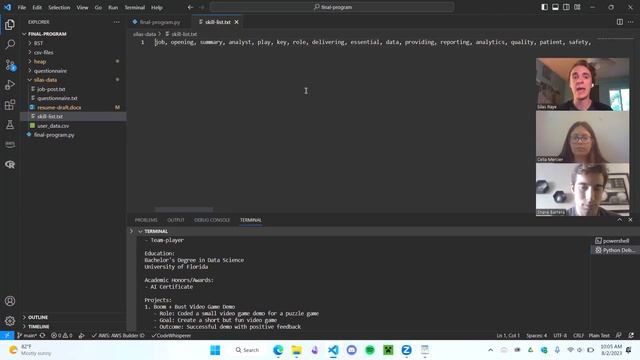The height and width of the screenshot is (360, 640).
Task: Open the remote window status bar button
Action: 7,336
